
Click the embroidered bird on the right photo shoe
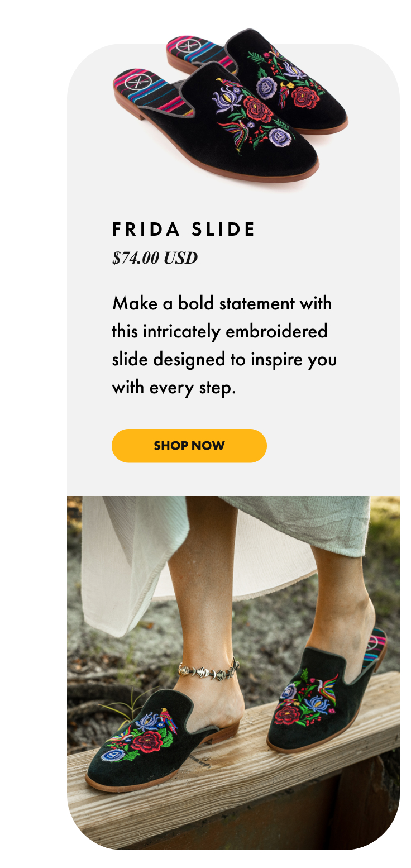(x=327, y=686)
